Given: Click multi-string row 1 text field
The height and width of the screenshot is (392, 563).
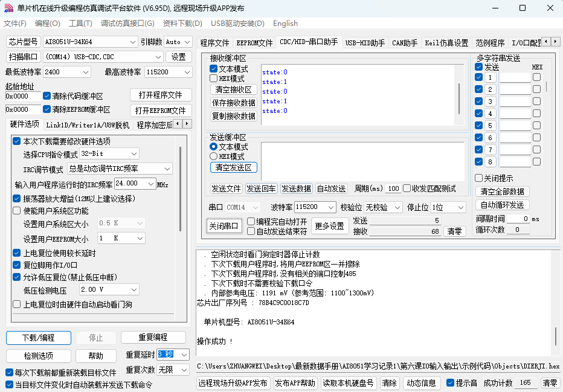Looking at the screenshot, I should tap(515, 77).
